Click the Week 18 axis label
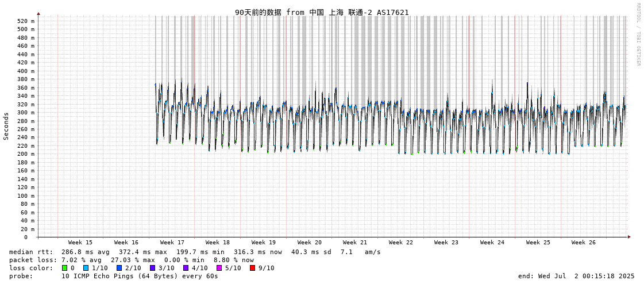The image size is (644, 284). point(218,243)
